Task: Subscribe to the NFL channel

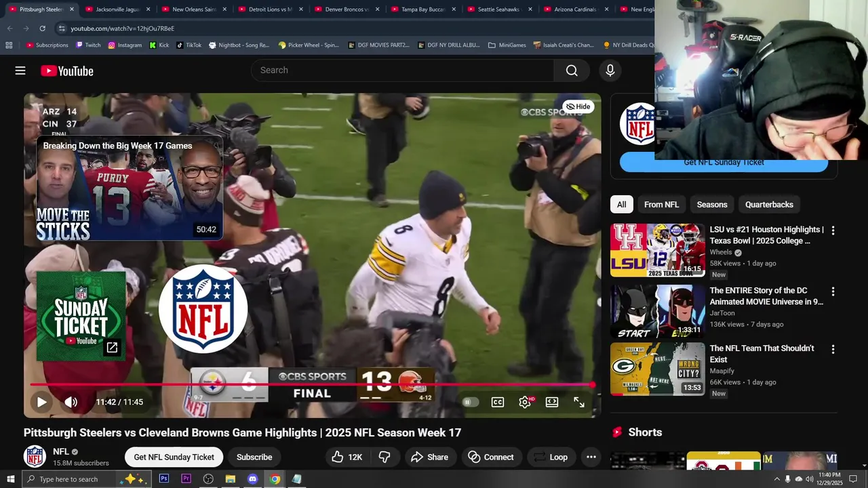Action: click(x=254, y=457)
